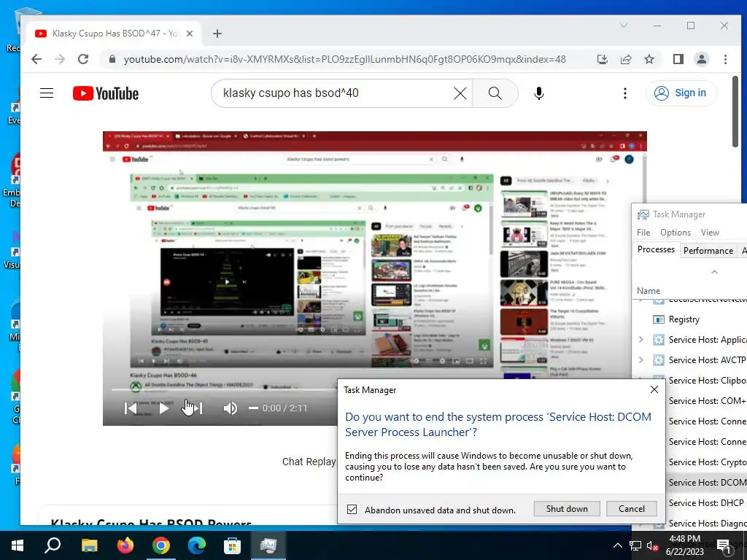Open the YouTube hamburger guide menu
Screen dimensions: 747x560
tap(47, 93)
